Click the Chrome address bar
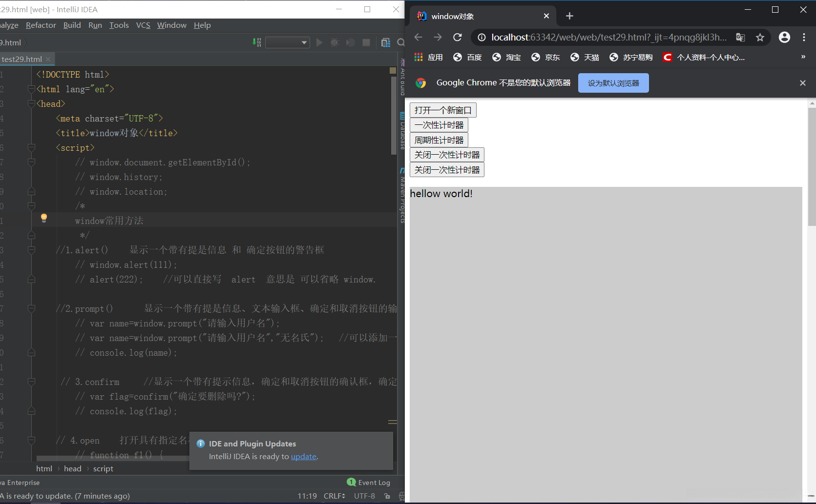 586,37
